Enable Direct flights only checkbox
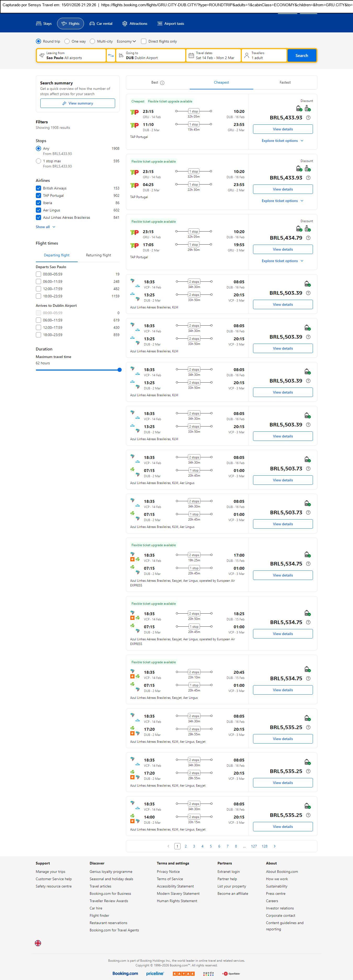 [144, 42]
